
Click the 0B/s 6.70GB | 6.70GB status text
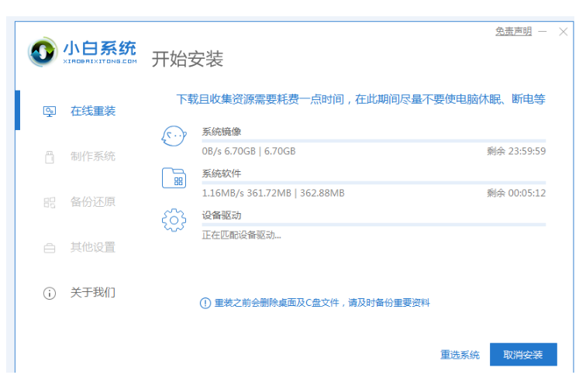pos(249,151)
